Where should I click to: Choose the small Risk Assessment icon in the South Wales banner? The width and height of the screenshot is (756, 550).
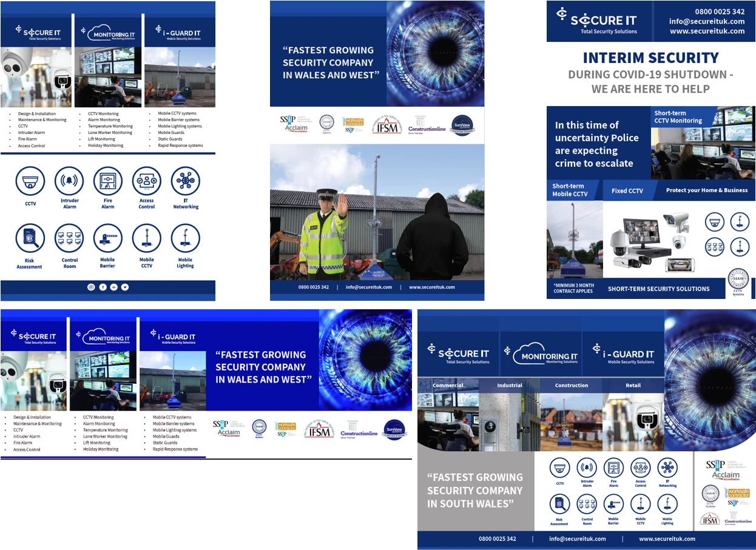pos(560,505)
